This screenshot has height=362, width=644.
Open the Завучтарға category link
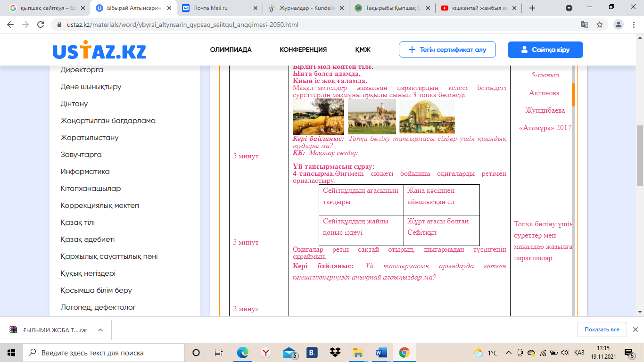pyautogui.click(x=81, y=155)
